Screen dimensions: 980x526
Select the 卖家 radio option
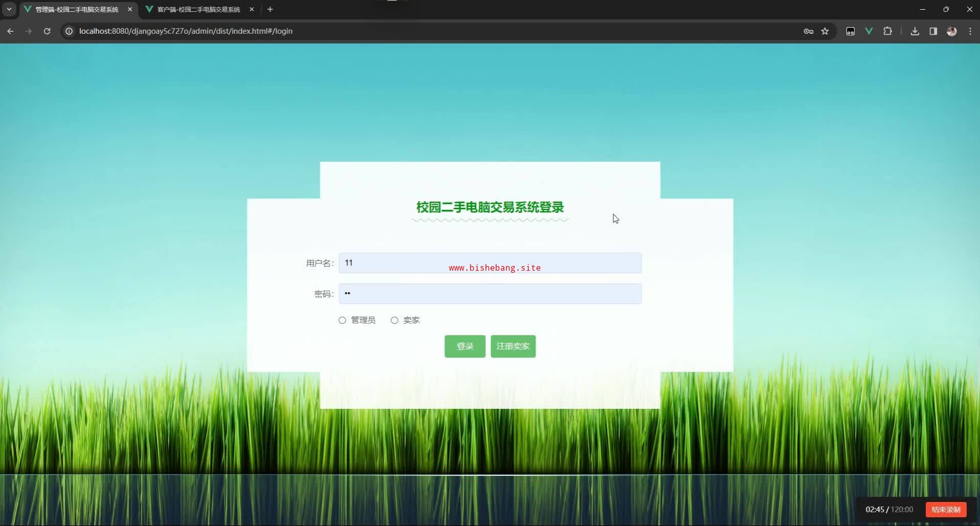point(394,320)
